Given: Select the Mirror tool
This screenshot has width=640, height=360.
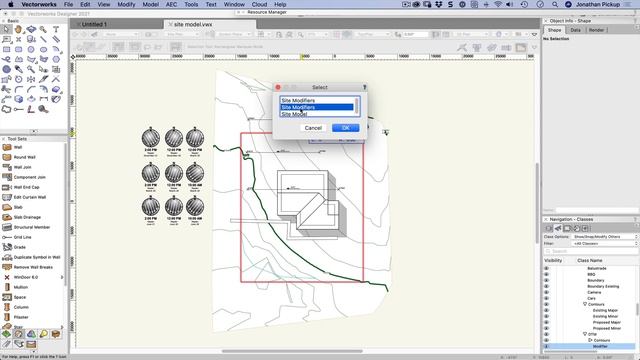Looking at the screenshot, I should [31, 79].
